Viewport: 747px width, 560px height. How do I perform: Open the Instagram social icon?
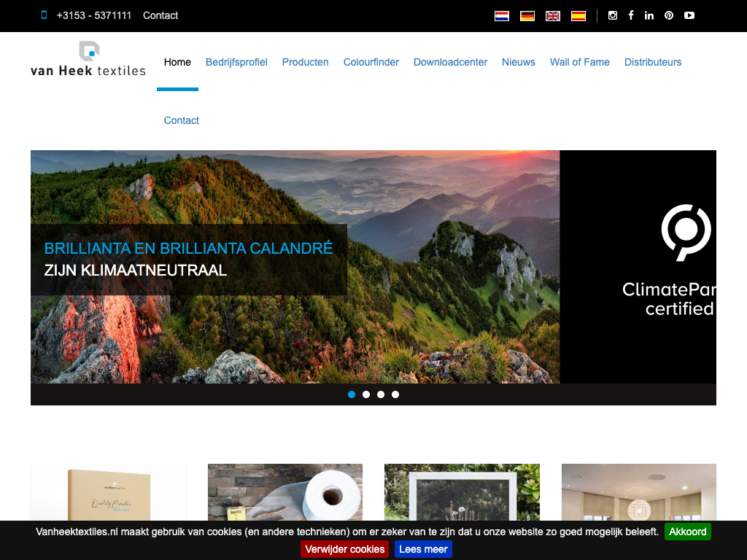click(613, 15)
